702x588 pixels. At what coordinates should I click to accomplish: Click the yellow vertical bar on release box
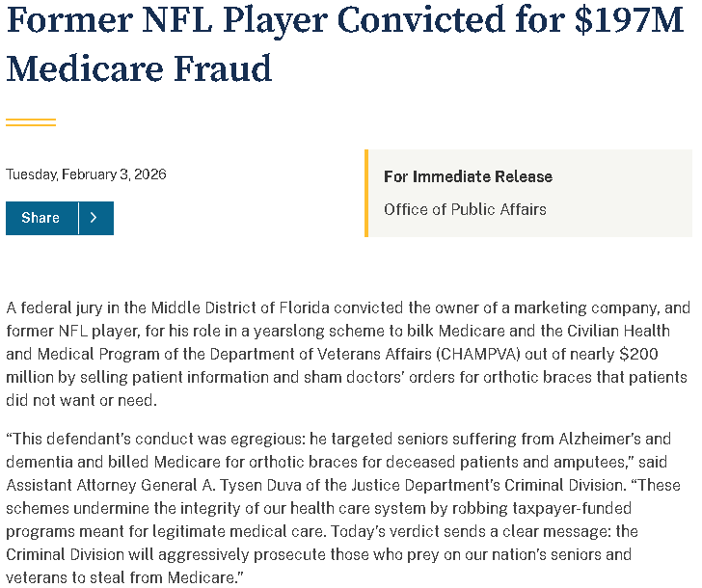pyautogui.click(x=366, y=193)
